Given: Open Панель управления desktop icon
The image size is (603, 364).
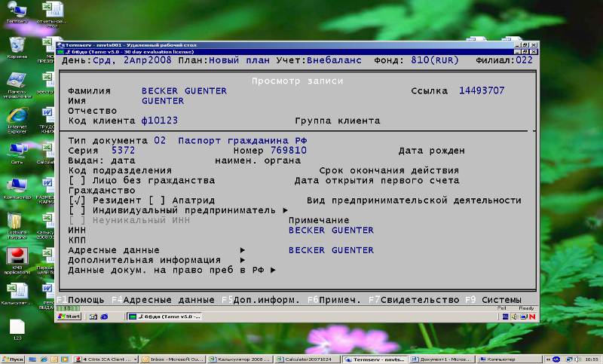Looking at the screenshot, I should pyautogui.click(x=17, y=85).
